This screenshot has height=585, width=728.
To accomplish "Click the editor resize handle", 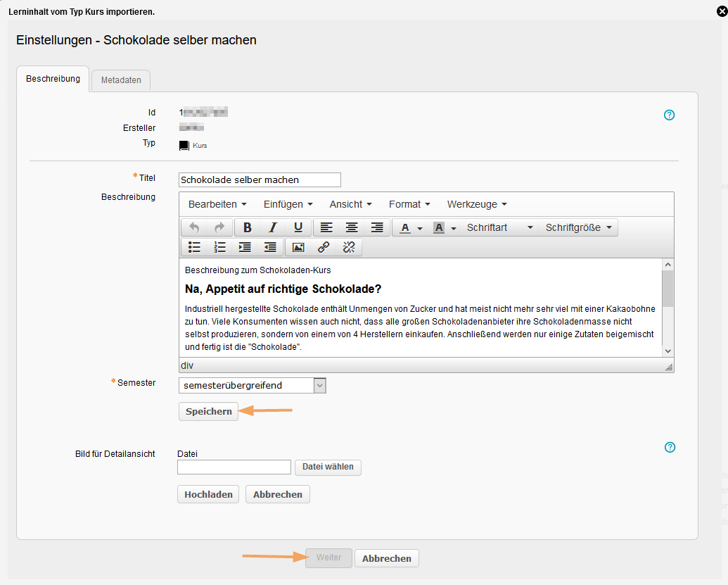I will [x=669, y=367].
